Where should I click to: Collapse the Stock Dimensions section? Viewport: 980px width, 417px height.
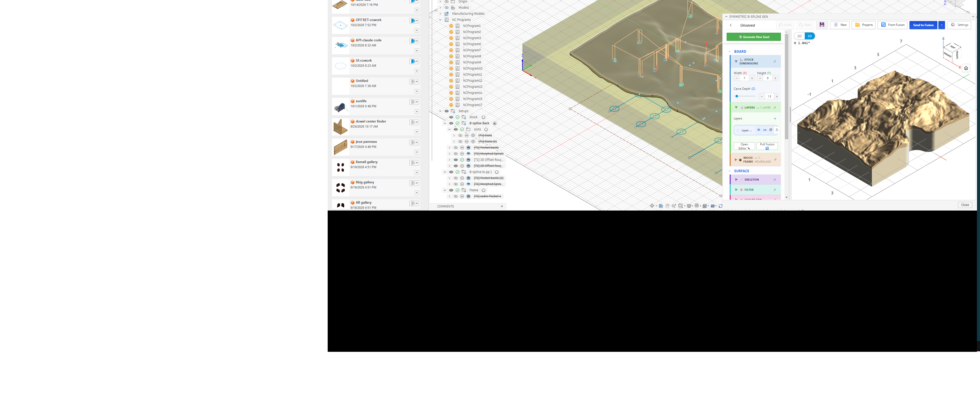(x=736, y=61)
